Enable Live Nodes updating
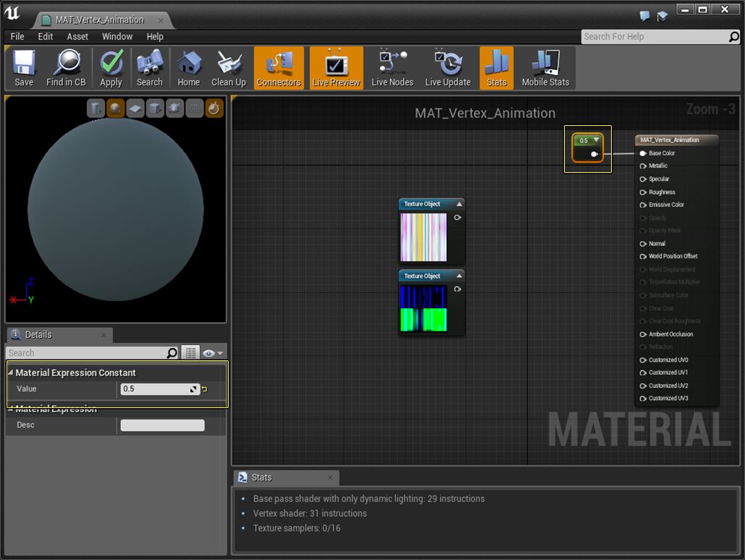The image size is (745, 560). [x=392, y=67]
